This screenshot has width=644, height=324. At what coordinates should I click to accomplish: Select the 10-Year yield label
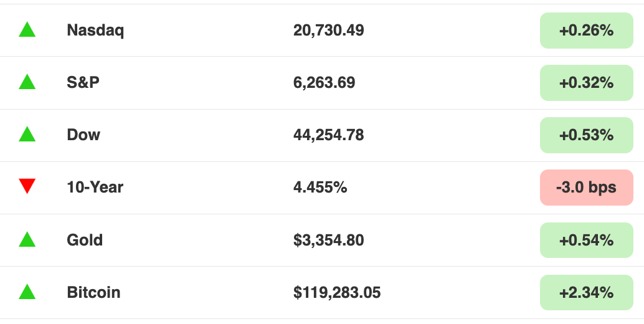(x=95, y=188)
